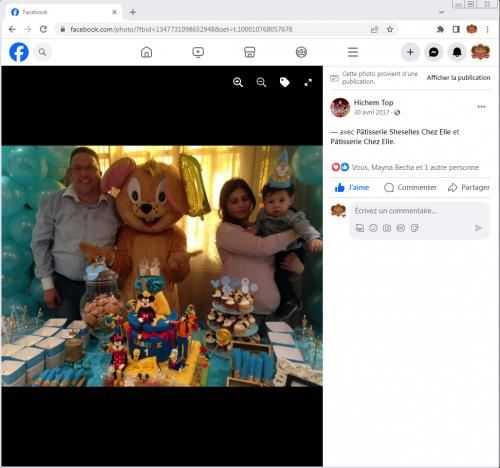Viewport: 500px width, 468px height.
Task: Go back in the browser
Action: coord(12,29)
